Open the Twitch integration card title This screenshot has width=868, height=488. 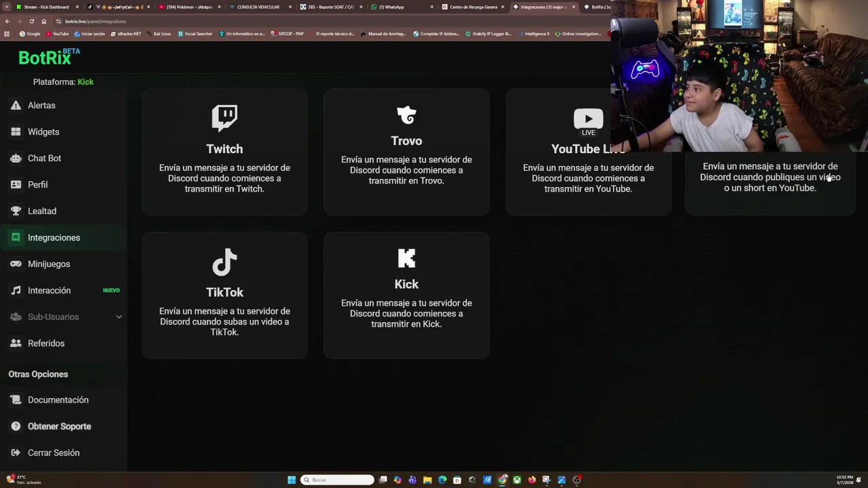tap(224, 148)
